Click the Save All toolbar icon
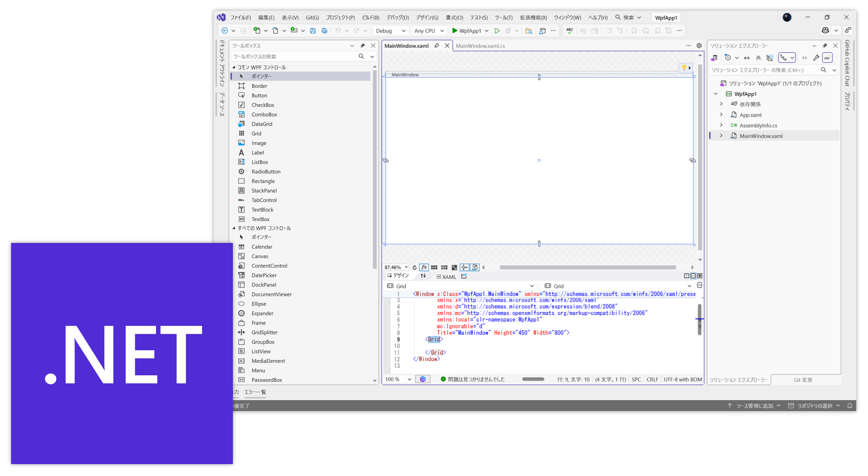 tap(324, 31)
